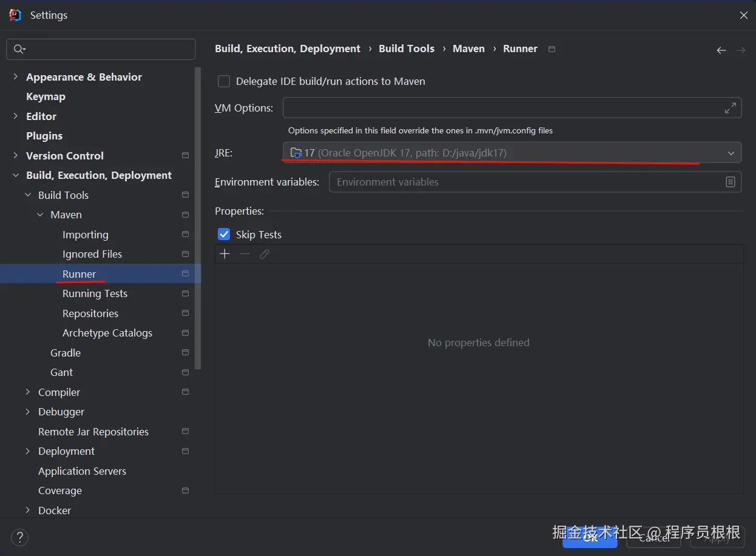The width and height of the screenshot is (756, 556).
Task: Click project icon next to Deployment
Action: point(185,451)
